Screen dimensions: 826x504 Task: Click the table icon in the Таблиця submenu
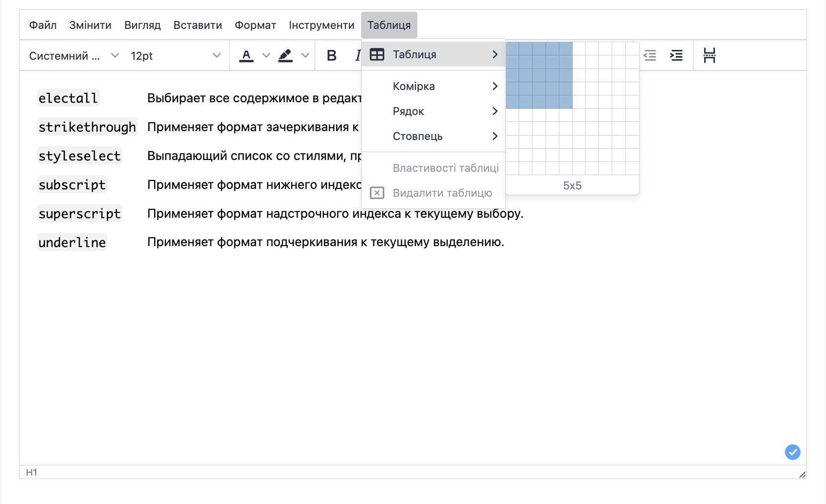point(377,54)
